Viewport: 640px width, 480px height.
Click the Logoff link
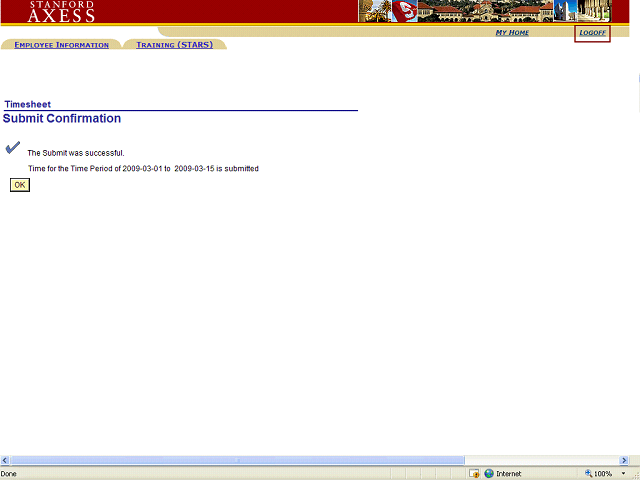[x=592, y=33]
